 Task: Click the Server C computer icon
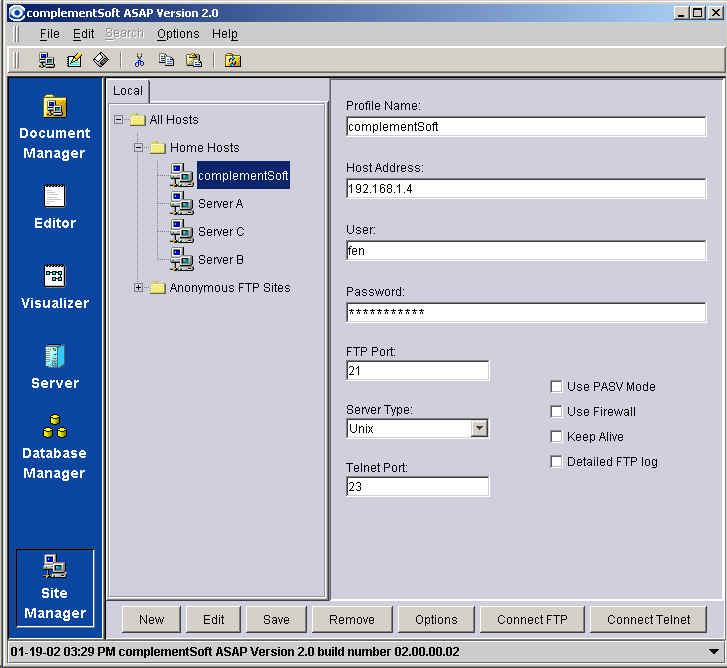pos(182,231)
